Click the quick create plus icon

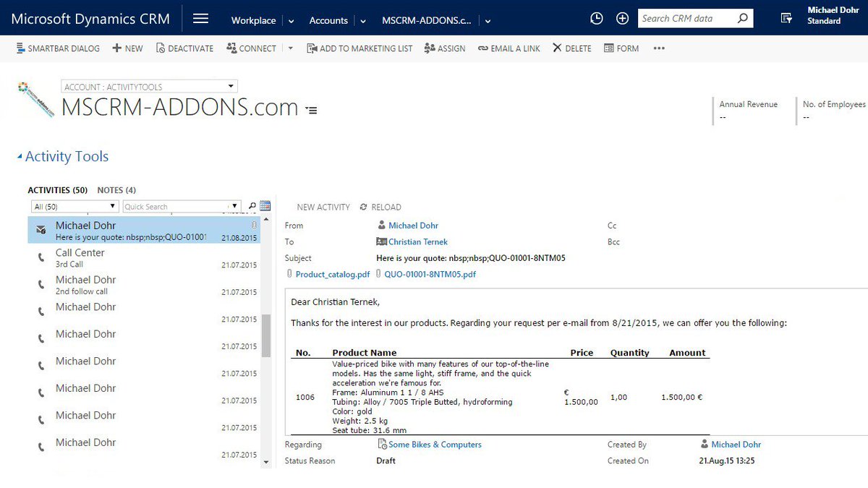[622, 19]
